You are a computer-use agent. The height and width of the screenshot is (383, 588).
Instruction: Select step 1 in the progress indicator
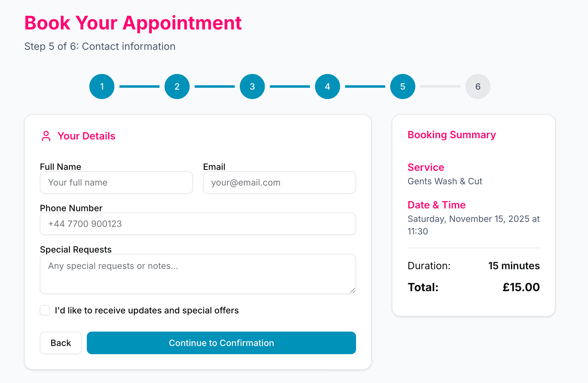click(102, 87)
